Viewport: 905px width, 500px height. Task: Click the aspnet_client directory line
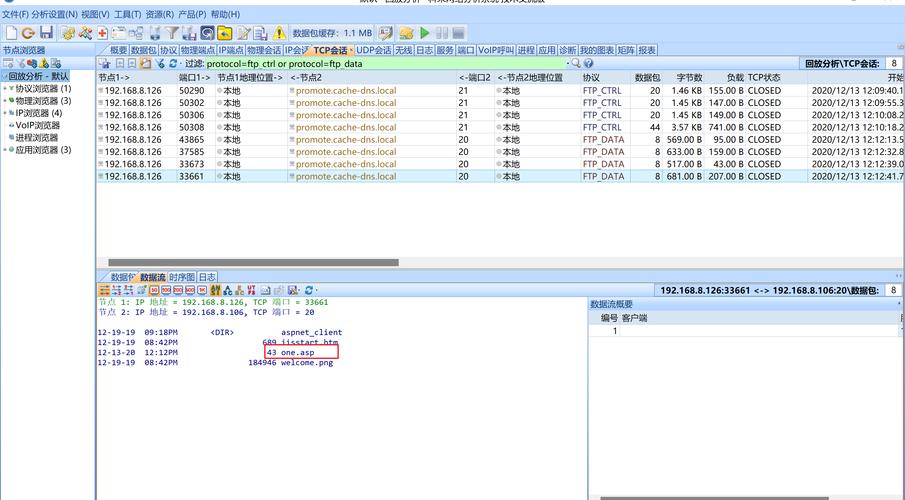click(x=220, y=332)
